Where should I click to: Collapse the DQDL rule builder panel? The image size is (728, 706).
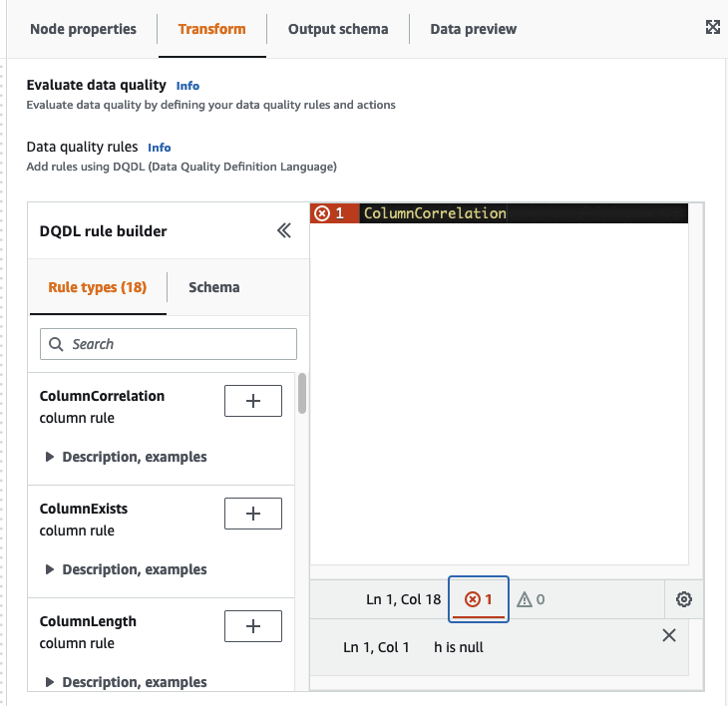284,231
